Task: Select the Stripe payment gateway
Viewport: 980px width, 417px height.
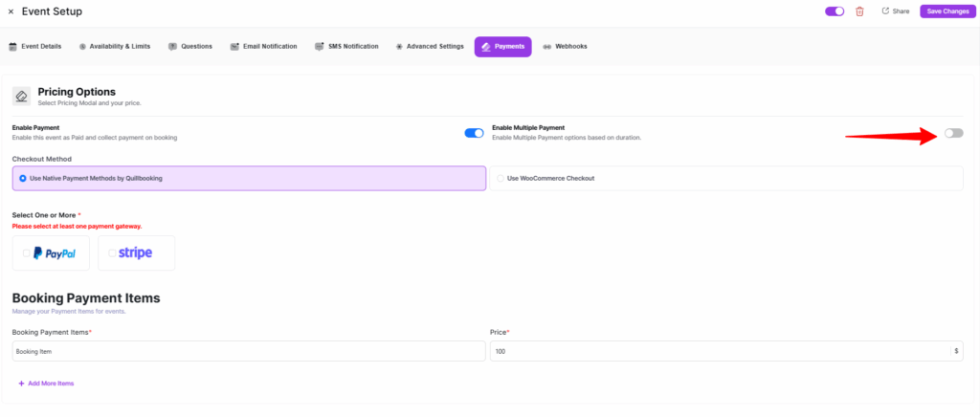Action: [x=136, y=253]
